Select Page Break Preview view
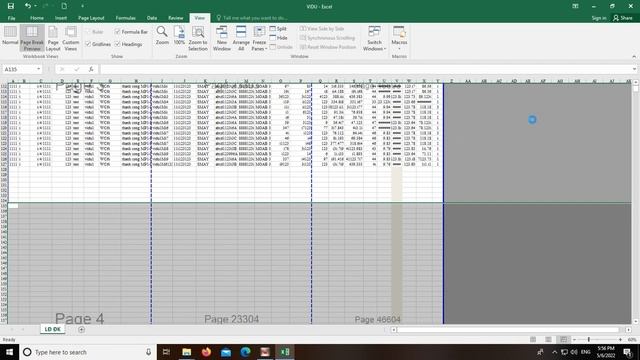The image size is (640, 360). point(32,38)
